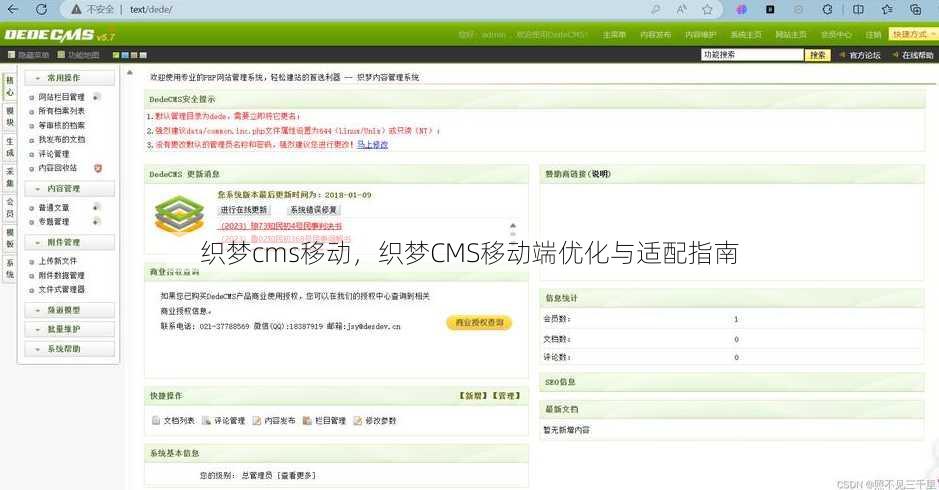Go back with the browser back arrow
The image size is (939, 490).
[x=12, y=9]
